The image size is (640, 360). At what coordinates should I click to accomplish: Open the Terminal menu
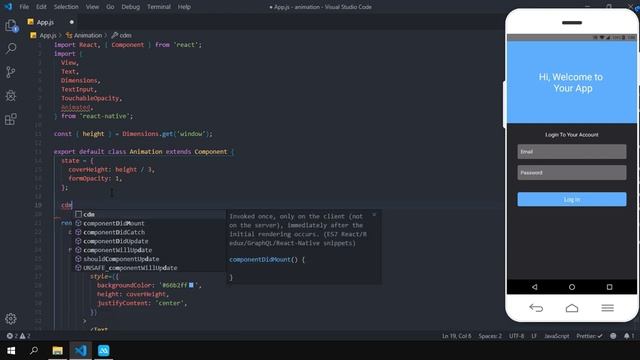point(159,7)
